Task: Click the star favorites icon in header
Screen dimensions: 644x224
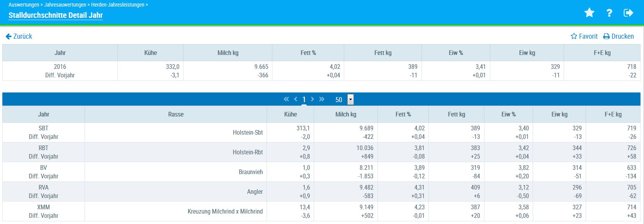Action: [x=589, y=13]
